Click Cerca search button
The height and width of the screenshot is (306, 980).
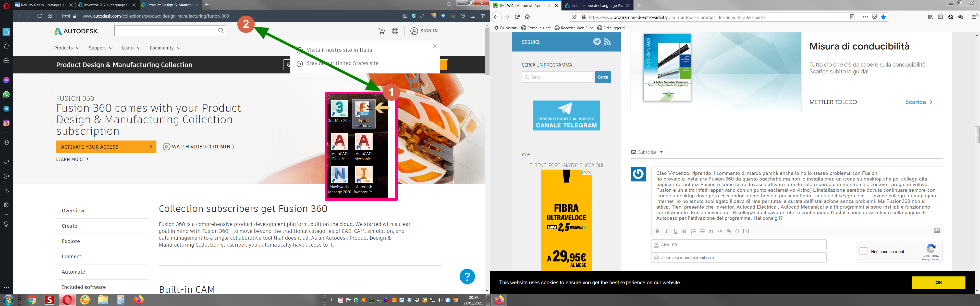[603, 77]
